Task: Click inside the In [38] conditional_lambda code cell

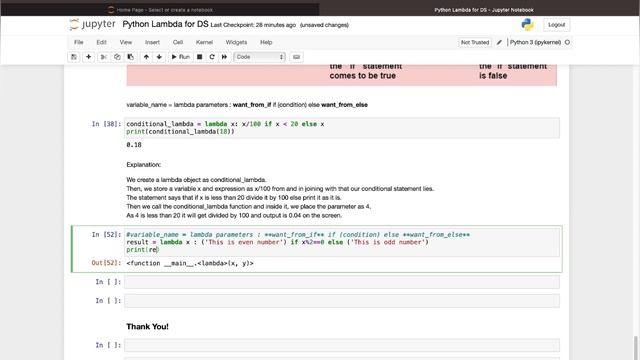Action: (x=342, y=128)
